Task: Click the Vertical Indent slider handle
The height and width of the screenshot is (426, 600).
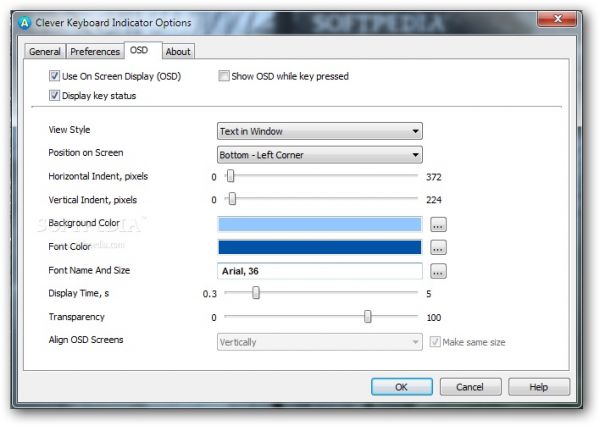Action: (x=232, y=199)
